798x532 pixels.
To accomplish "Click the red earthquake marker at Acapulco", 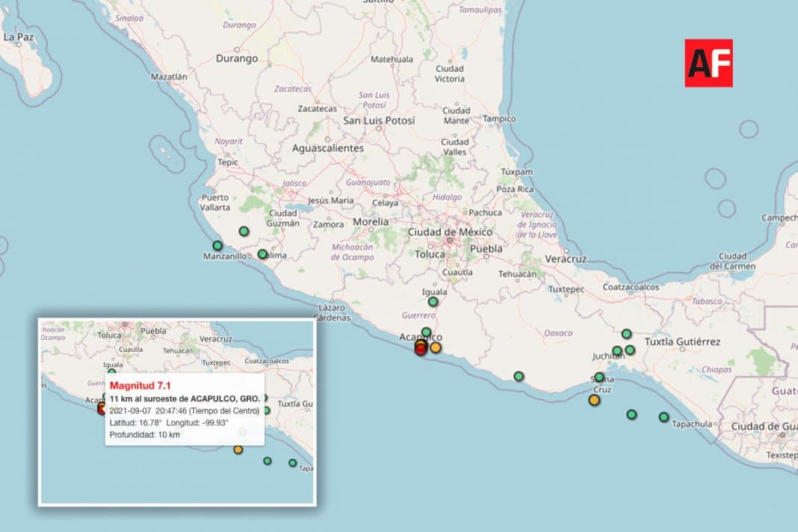I will pyautogui.click(x=421, y=348).
